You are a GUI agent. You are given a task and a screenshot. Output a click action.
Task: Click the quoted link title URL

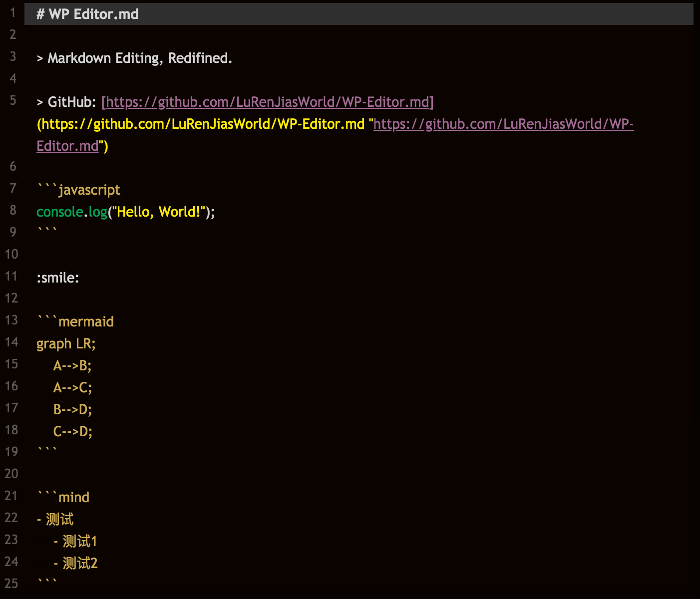[335, 135]
